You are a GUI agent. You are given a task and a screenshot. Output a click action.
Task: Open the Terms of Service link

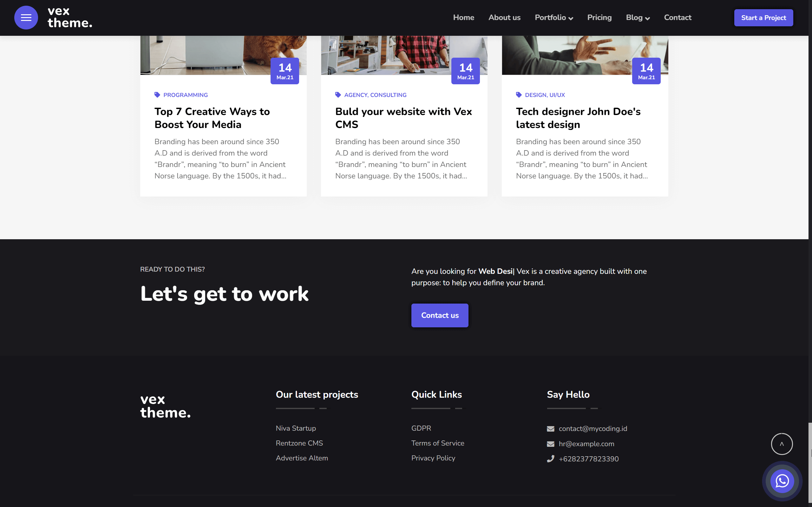click(437, 443)
